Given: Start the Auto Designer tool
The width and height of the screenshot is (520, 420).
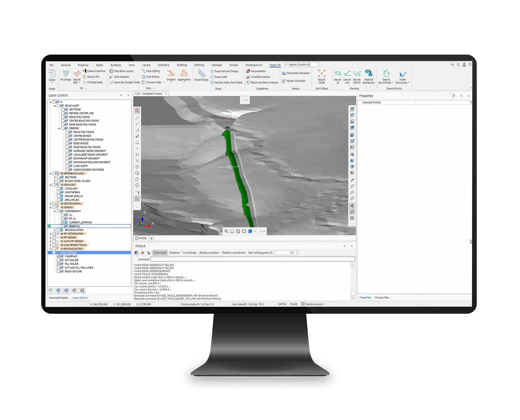Looking at the screenshot, I should coord(119,77).
